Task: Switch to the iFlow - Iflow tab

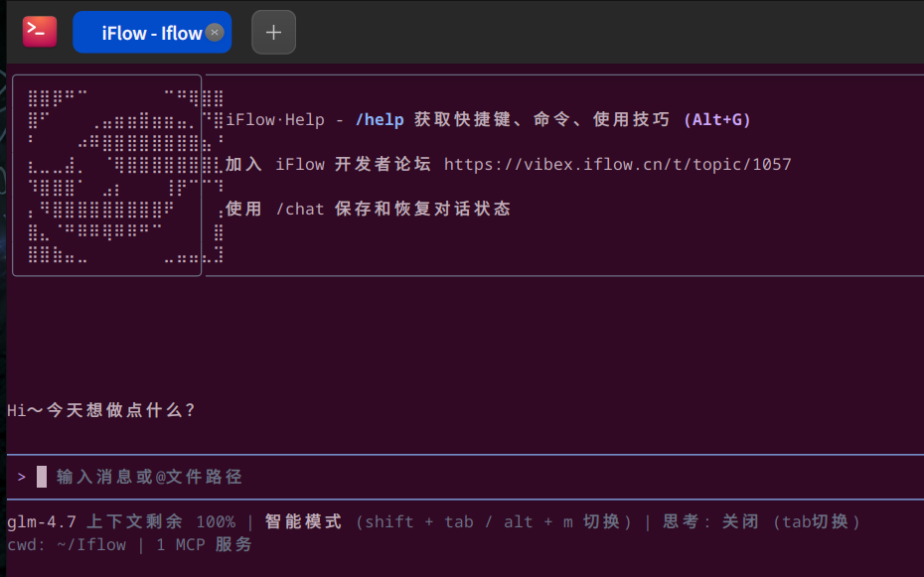Action: tap(152, 33)
